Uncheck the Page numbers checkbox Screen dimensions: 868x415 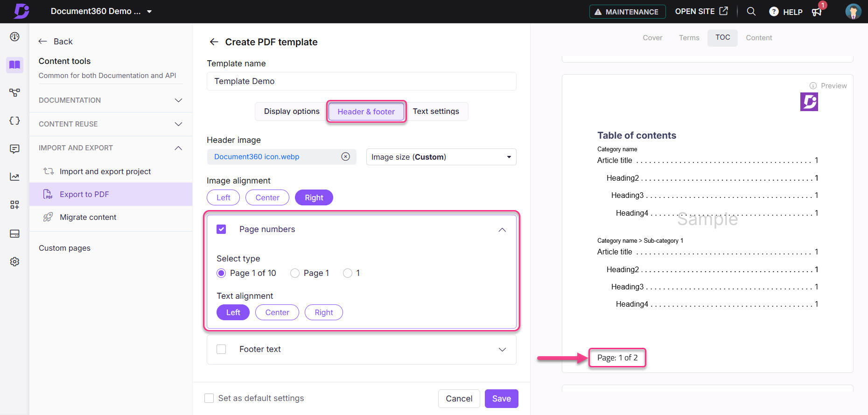coord(221,229)
